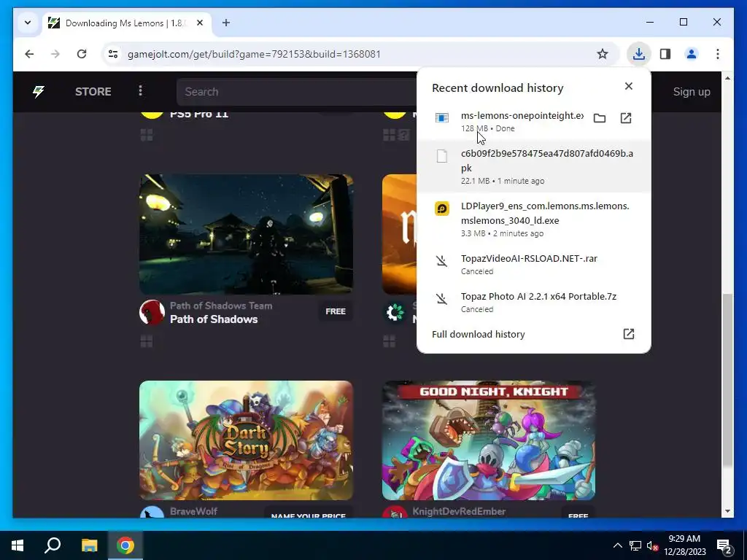747x560 pixels.
Task: Open Path of Shadows game thumbnail
Action: [x=246, y=234]
